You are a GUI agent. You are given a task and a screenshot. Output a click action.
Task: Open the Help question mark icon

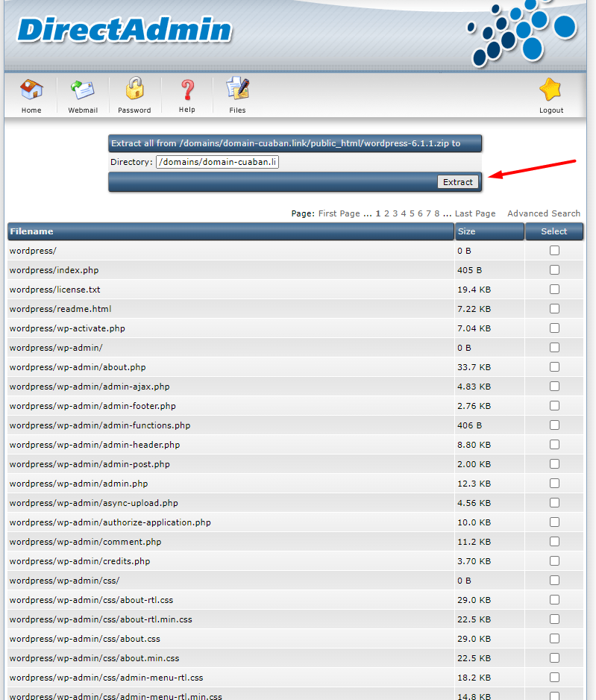point(187,90)
